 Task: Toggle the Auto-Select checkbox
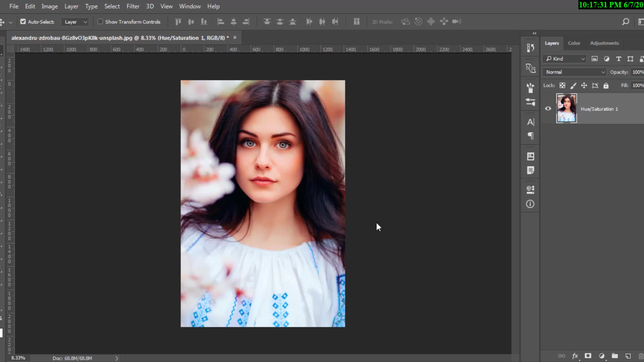click(x=23, y=22)
